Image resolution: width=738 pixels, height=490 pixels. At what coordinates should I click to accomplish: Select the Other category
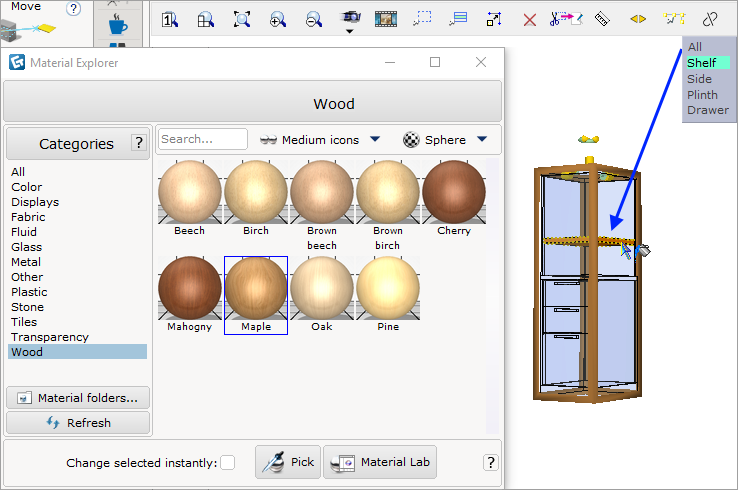click(27, 277)
